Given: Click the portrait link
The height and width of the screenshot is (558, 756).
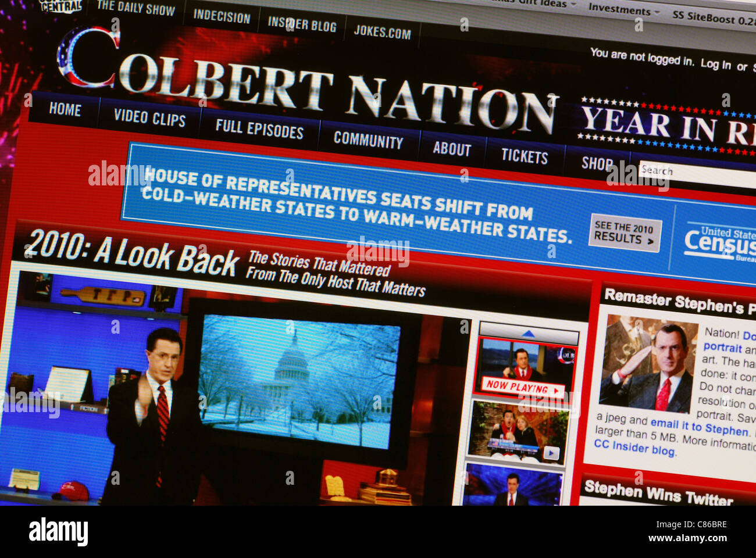Looking at the screenshot, I should tap(722, 348).
